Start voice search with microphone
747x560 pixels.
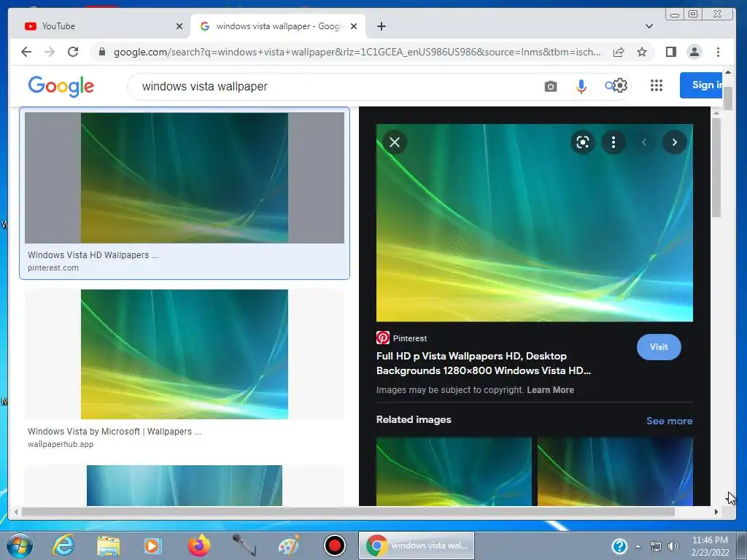pyautogui.click(x=581, y=86)
